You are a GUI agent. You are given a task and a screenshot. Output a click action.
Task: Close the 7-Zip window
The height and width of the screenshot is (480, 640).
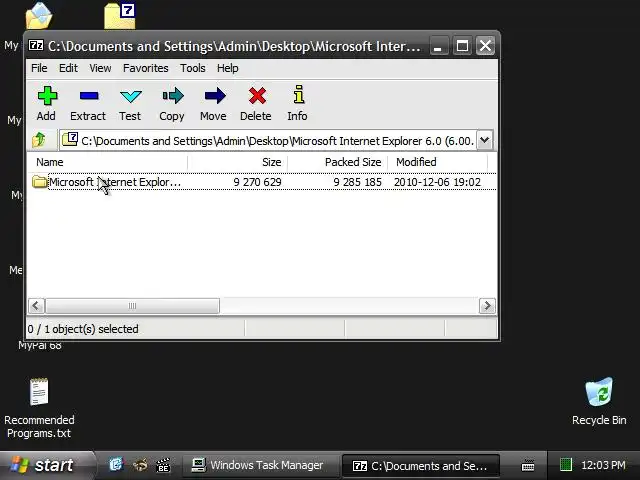click(x=485, y=45)
